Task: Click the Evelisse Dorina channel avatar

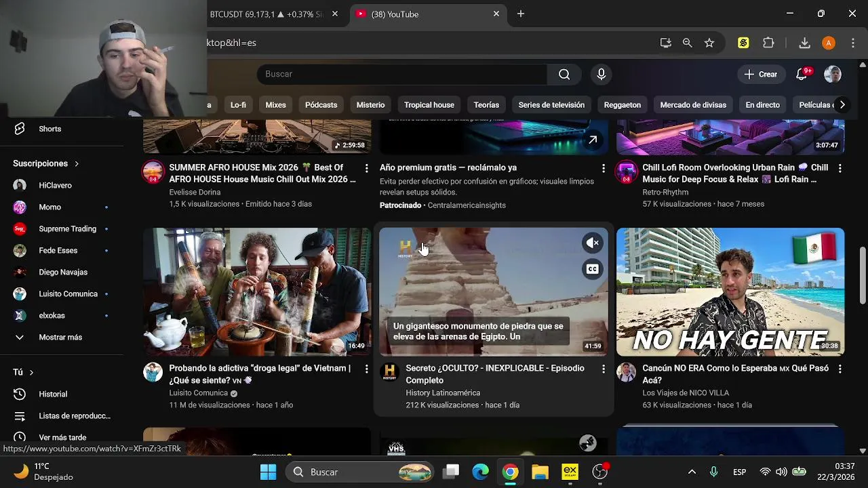Action: [153, 171]
